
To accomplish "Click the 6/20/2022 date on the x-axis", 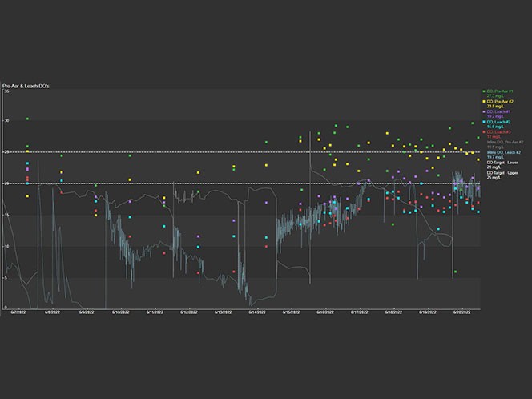I will pos(461,312).
